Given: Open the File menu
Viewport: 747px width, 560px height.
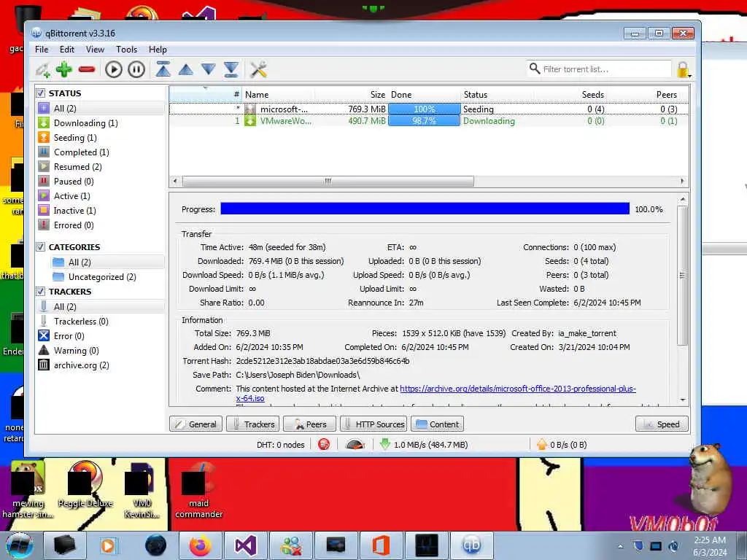Looking at the screenshot, I should 42,50.
